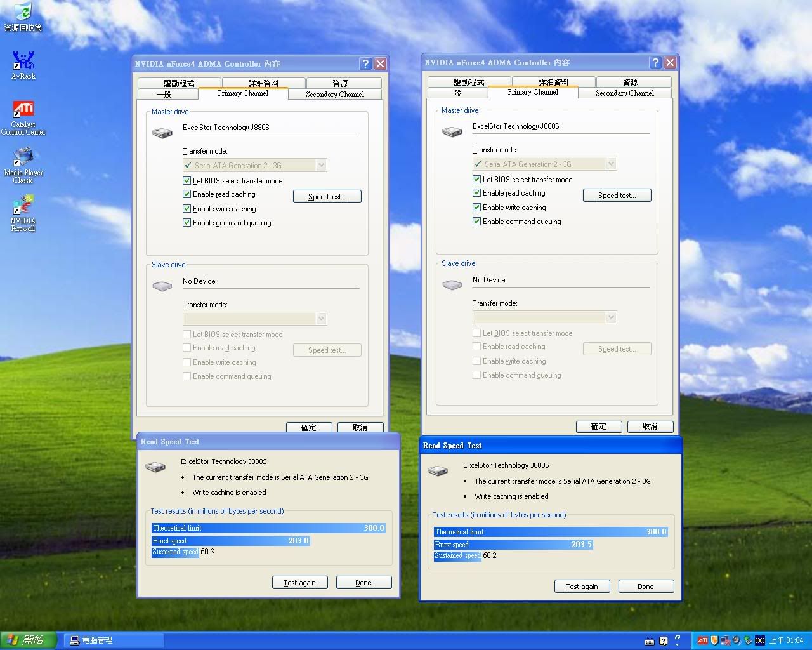Open the Start menu

coord(28,640)
